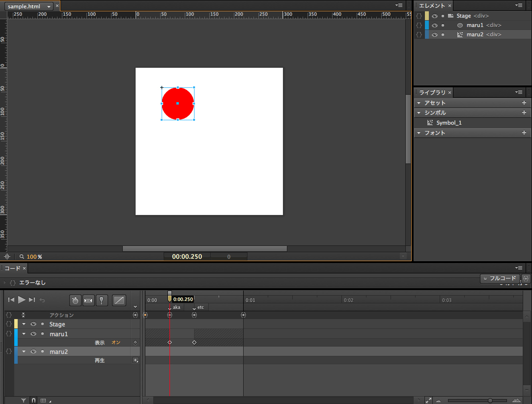Image resolution: width=532 pixels, height=404 pixels.
Task: Collapse the アセット section
Action: (419, 103)
